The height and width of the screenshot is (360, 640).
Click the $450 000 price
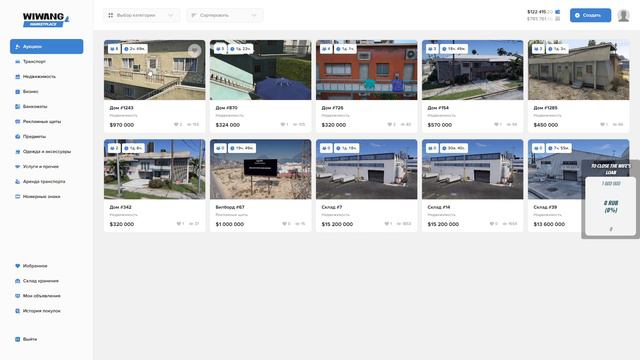(x=546, y=125)
